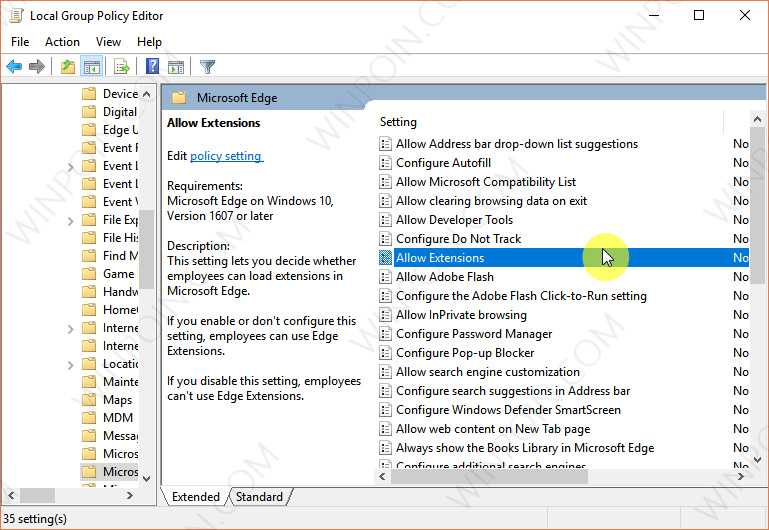Click policy icon beside Configure Password Manager
This screenshot has height=530, width=769.
[385, 334]
